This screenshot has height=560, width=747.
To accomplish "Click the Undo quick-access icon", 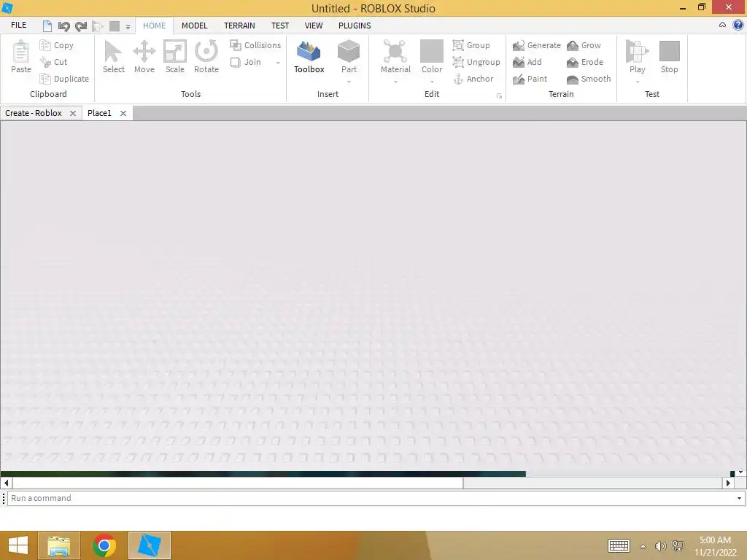I will pos(64,26).
